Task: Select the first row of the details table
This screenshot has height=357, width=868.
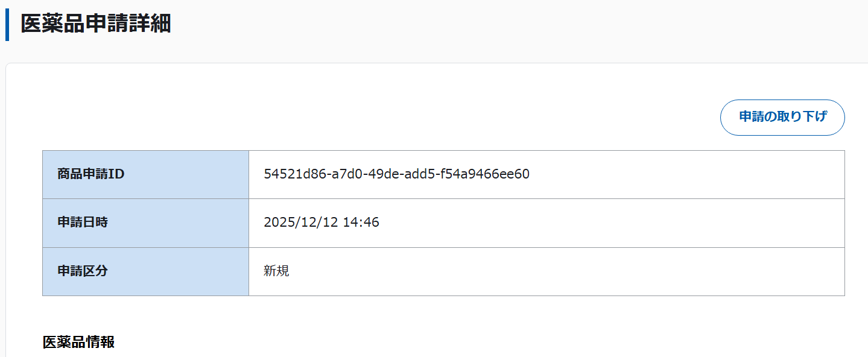Action: [x=442, y=174]
